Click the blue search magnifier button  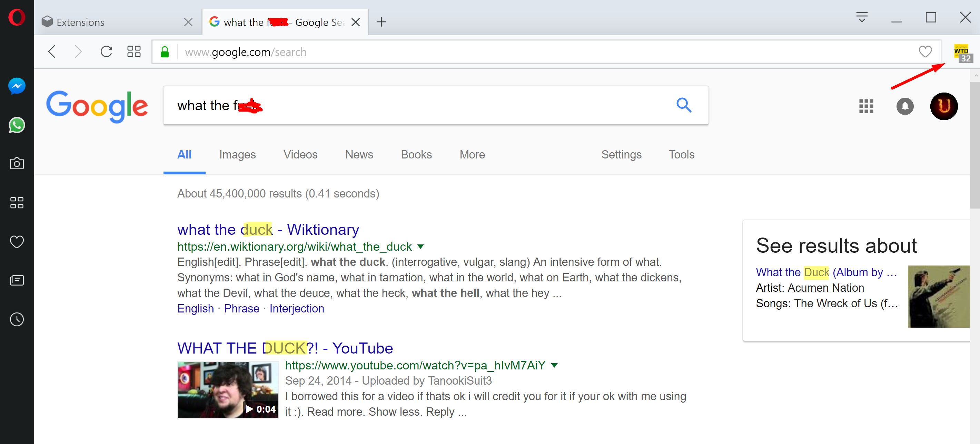click(683, 105)
